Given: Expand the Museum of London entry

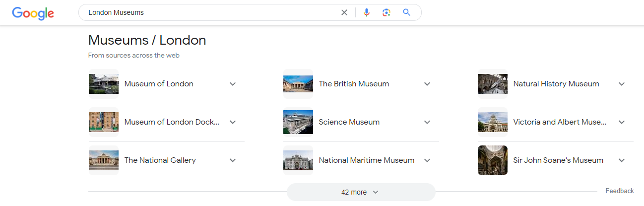Looking at the screenshot, I should tap(233, 84).
